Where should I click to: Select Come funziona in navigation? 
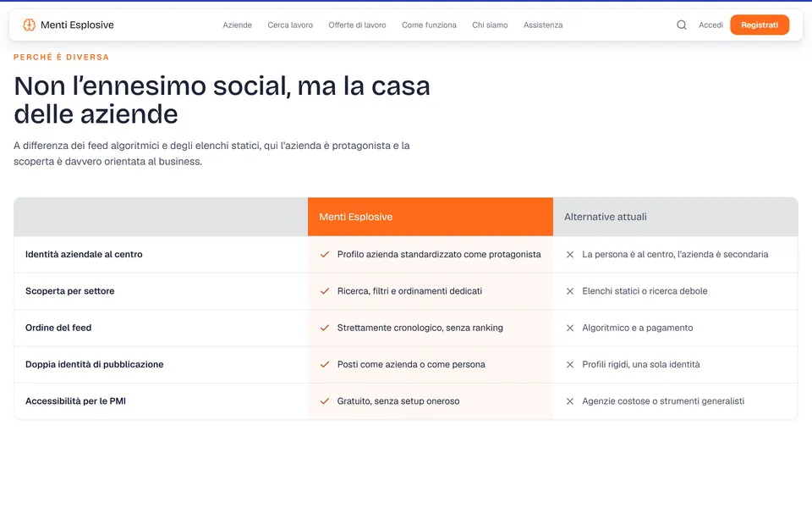click(430, 25)
